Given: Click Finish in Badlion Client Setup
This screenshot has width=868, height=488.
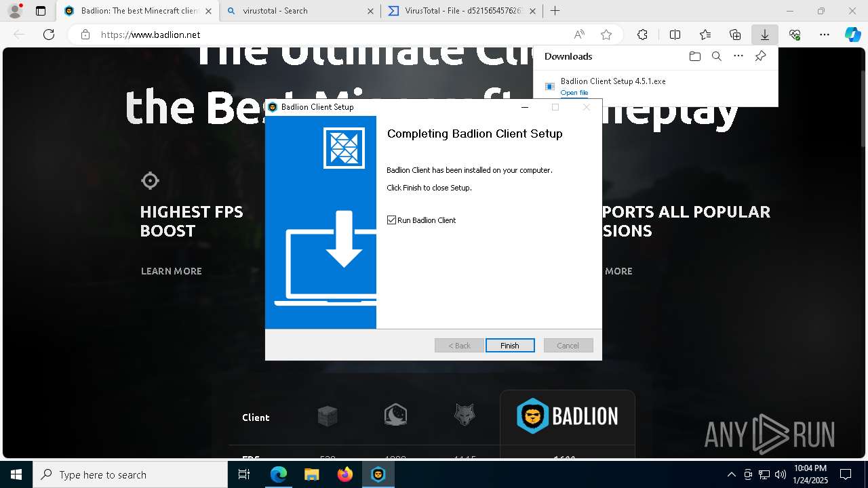Looking at the screenshot, I should (x=510, y=346).
